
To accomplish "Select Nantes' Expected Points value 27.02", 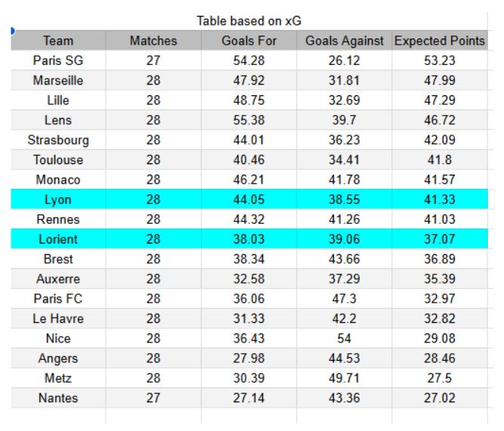I will (439, 398).
